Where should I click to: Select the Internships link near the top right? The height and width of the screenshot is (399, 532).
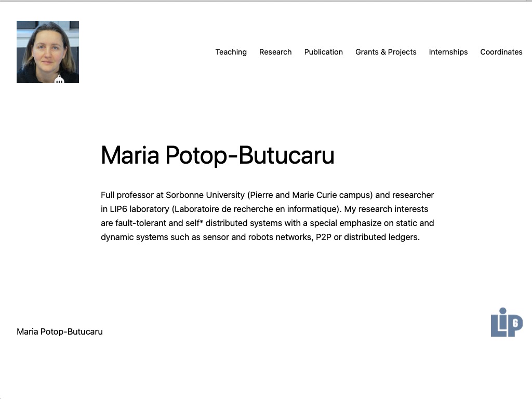[x=448, y=52]
